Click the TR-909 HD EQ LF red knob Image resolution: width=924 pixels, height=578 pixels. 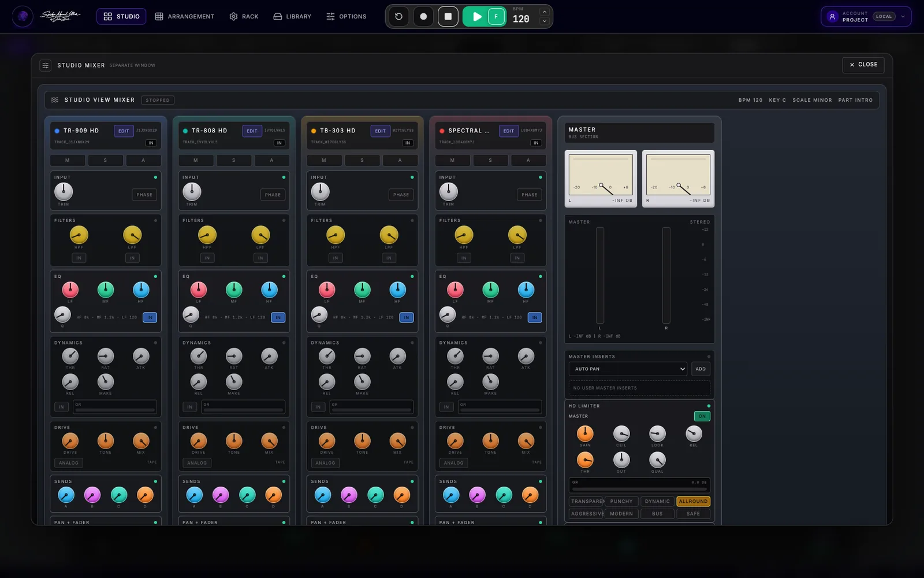pos(70,289)
